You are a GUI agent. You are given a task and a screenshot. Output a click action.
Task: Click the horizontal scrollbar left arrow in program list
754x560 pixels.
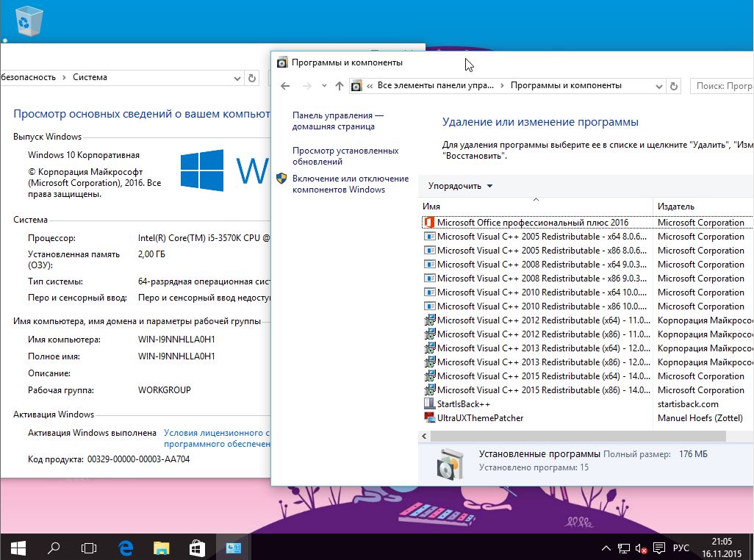[424, 436]
